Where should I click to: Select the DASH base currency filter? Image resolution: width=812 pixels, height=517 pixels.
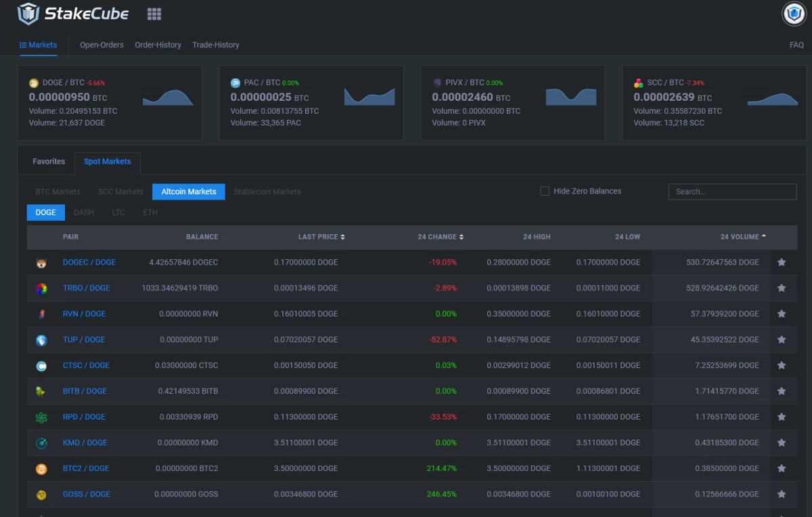click(84, 212)
